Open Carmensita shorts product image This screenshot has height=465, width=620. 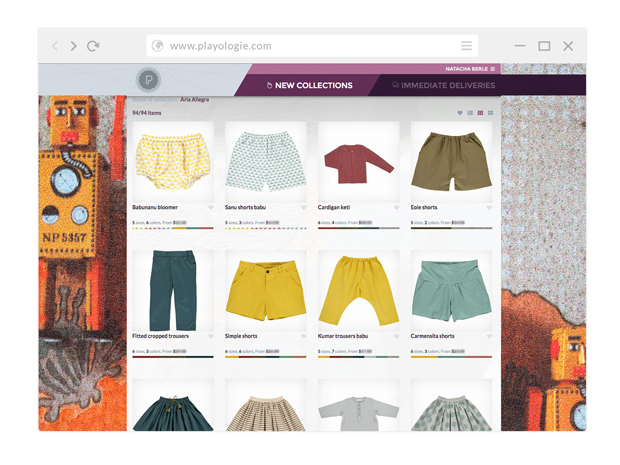coord(452,291)
